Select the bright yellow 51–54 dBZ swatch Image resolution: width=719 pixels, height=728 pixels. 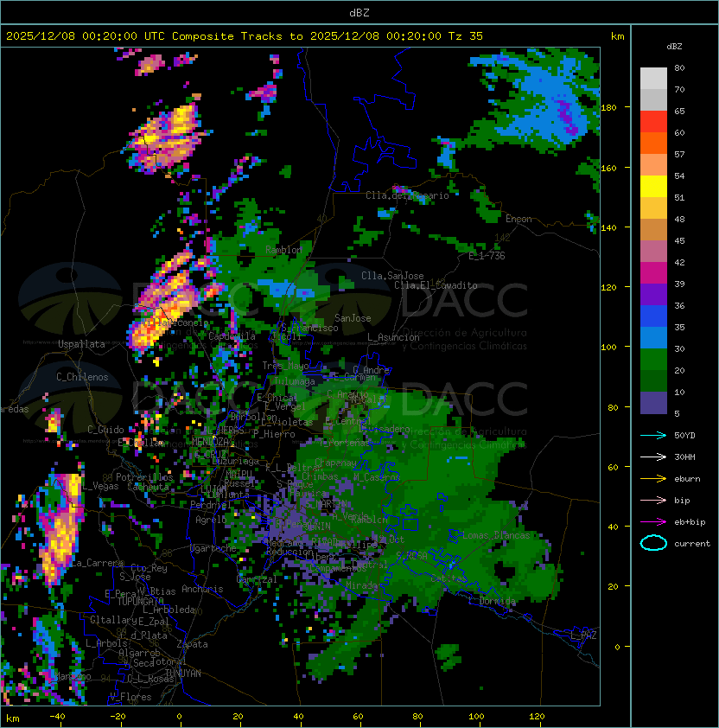(653, 186)
